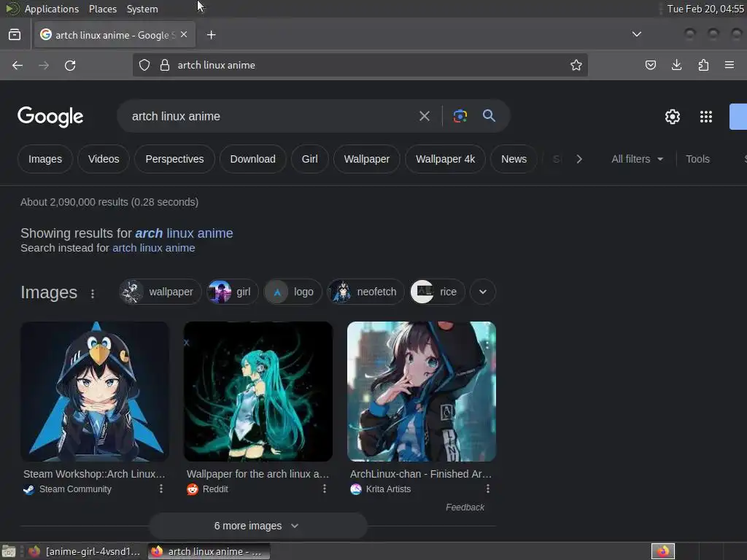Open the Firefox View icon
The image size is (747, 560).
(15, 35)
